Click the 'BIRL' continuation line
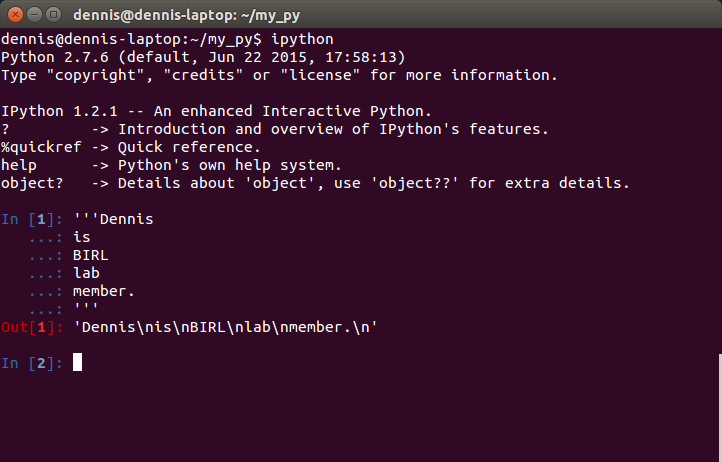This screenshot has height=462, width=722. 91,255
